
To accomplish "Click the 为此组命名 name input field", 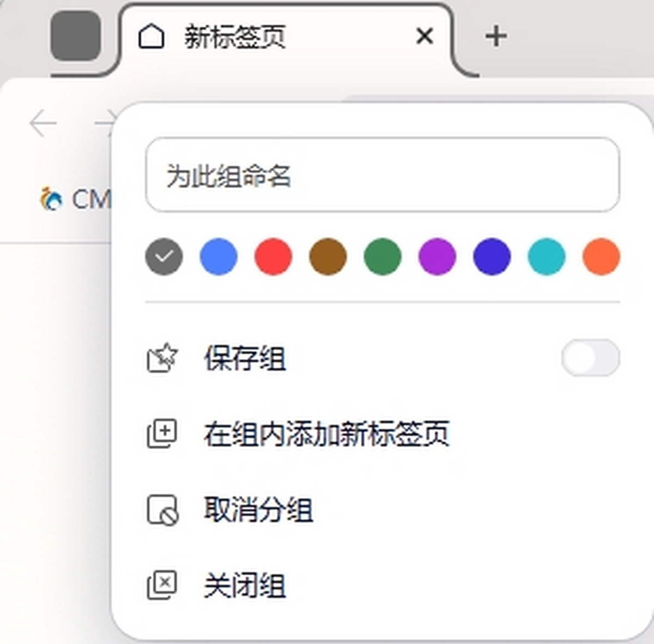I will click(381, 176).
